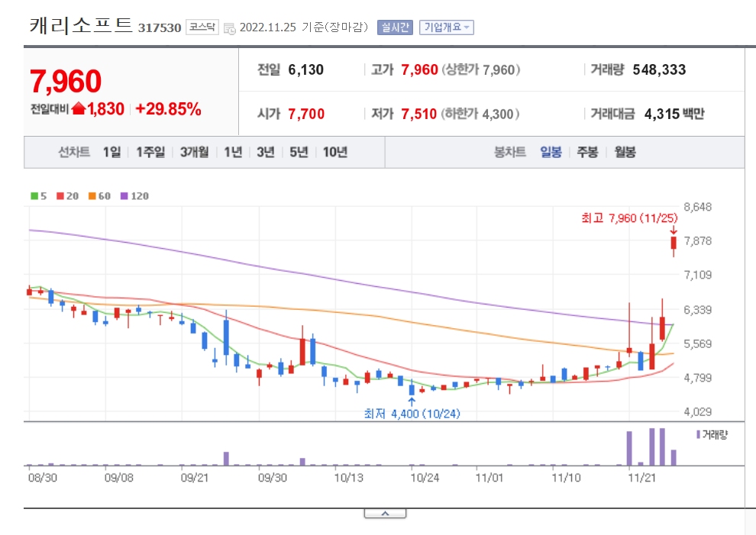Switch to 일봉 daily candle chart
Screen dimensions: 756x535
coord(551,153)
